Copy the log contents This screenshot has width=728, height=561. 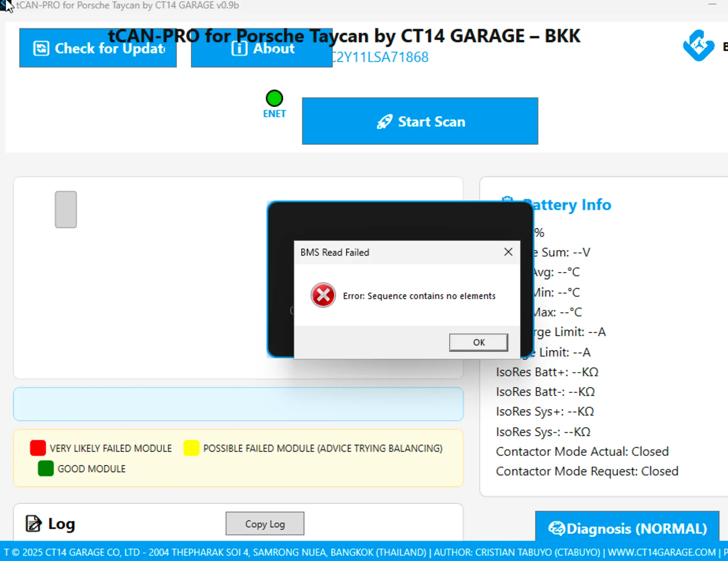(x=265, y=523)
